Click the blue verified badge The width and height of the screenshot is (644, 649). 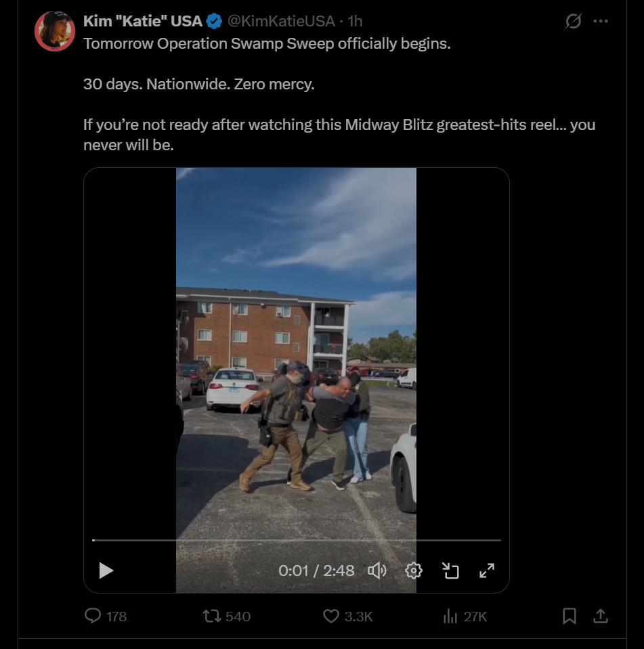tap(214, 21)
